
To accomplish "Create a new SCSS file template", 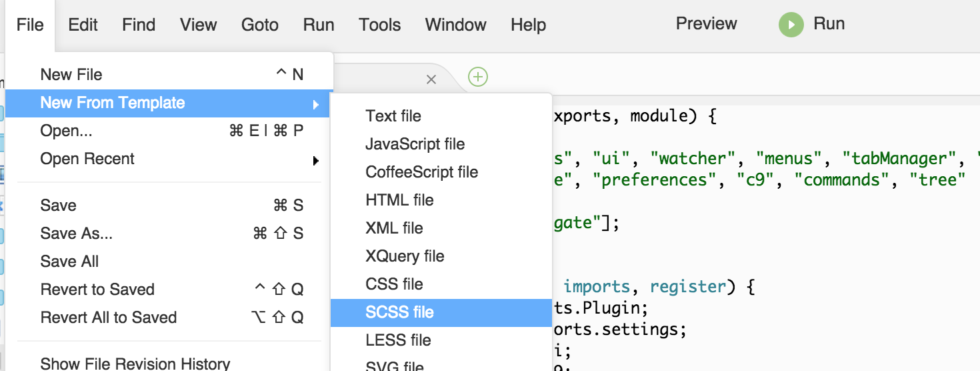I will (441, 312).
